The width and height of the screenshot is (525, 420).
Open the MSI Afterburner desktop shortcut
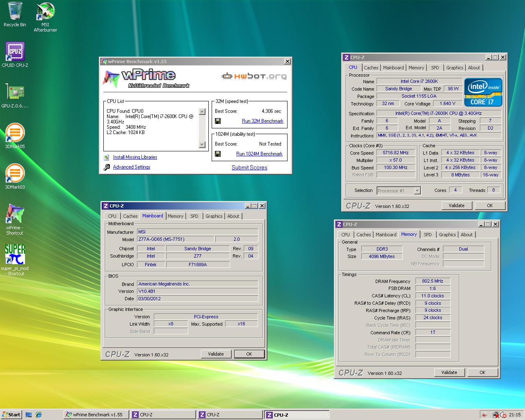pyautogui.click(x=45, y=12)
